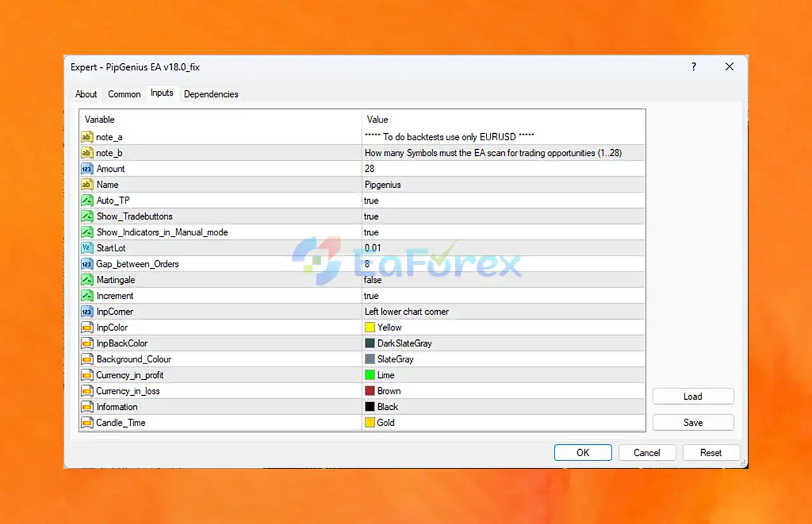Load a saved input set
This screenshot has height=524, width=812.
693,396
